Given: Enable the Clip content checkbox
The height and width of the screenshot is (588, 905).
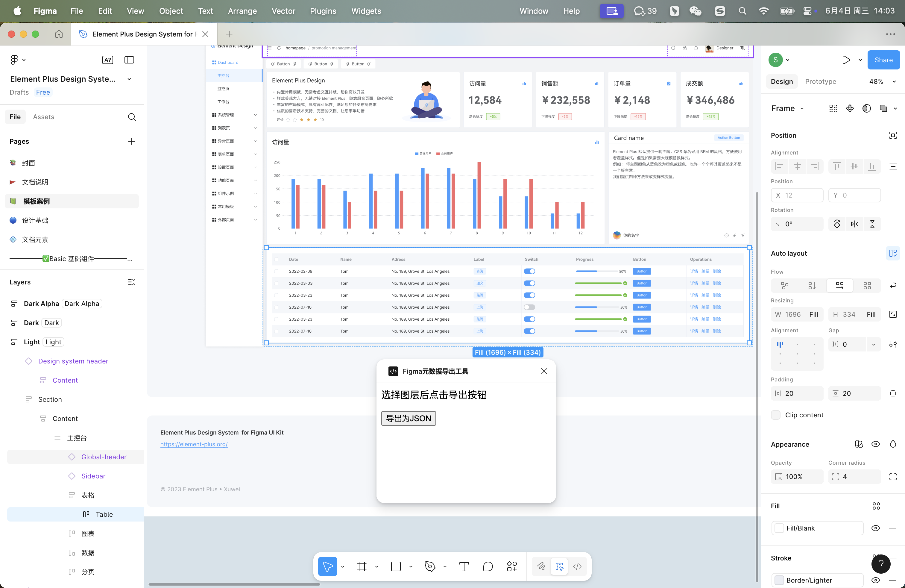Looking at the screenshot, I should (776, 415).
